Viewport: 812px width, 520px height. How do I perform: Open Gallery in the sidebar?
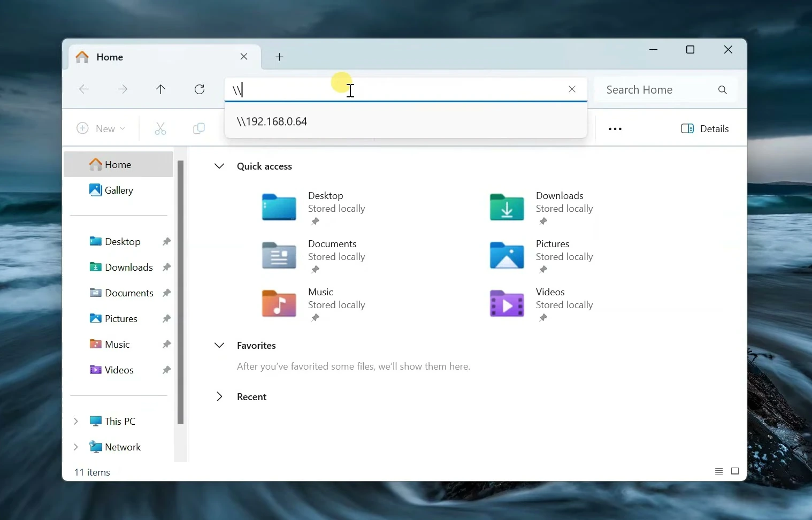coord(118,190)
